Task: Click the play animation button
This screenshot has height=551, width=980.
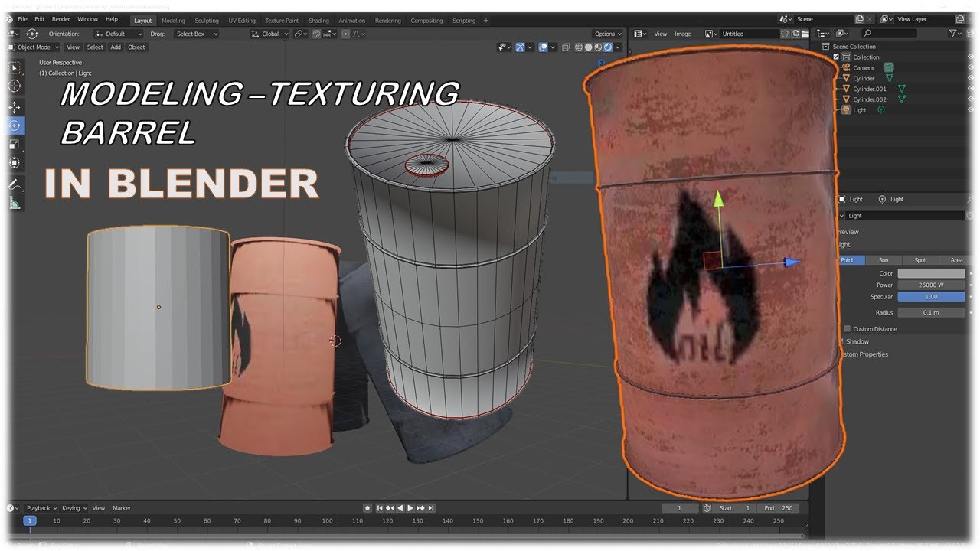Action: (410, 508)
